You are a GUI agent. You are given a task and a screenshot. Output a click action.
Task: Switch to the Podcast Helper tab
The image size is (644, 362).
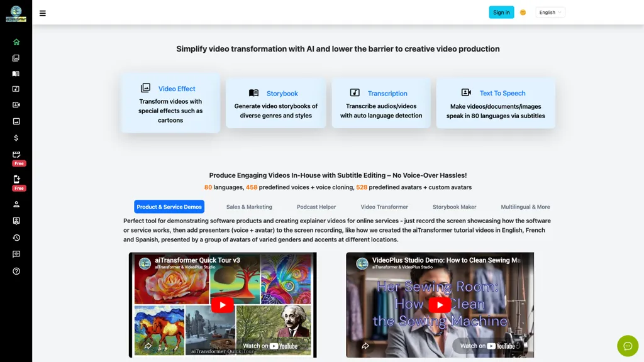pos(316,207)
